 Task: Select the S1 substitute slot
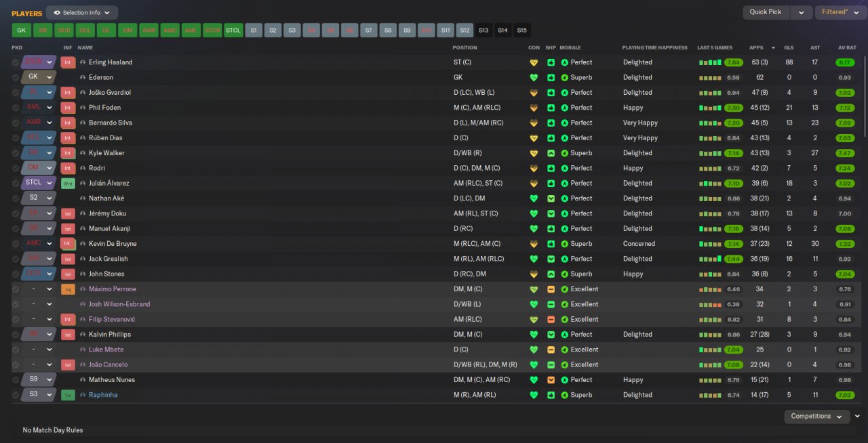click(254, 30)
